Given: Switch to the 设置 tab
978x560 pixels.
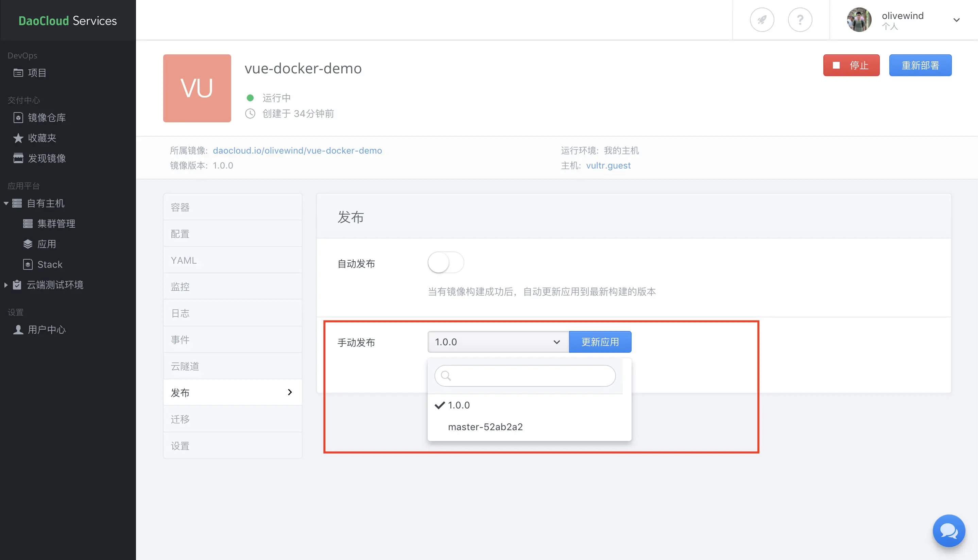Looking at the screenshot, I should 233,446.
